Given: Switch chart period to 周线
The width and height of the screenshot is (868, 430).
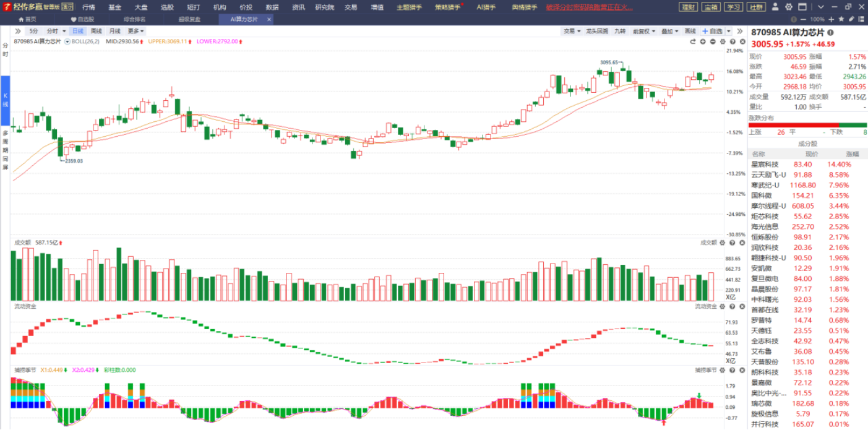Looking at the screenshot, I should [96, 31].
